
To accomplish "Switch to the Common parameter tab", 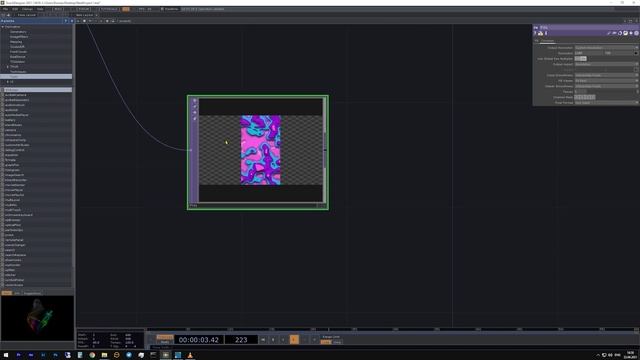I will tap(547, 40).
